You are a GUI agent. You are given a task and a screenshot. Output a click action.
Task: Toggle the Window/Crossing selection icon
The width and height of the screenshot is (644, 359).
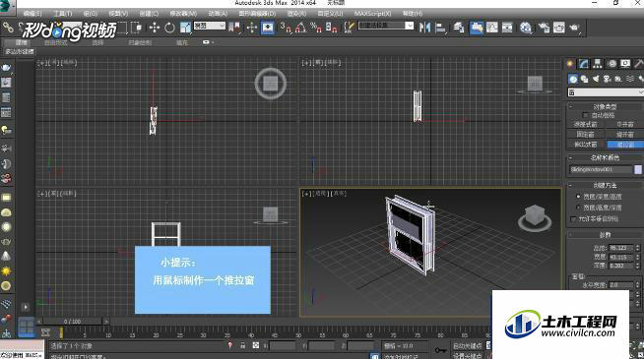point(136,28)
